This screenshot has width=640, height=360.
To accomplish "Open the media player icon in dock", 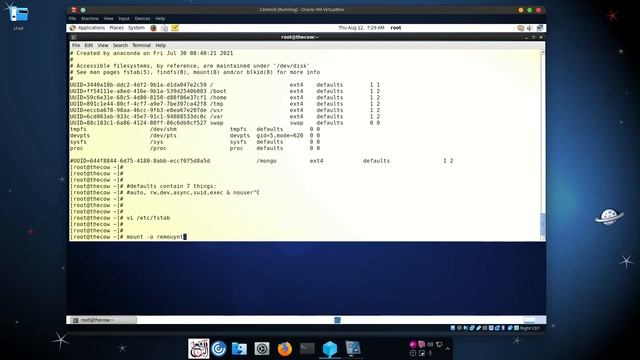I will (262, 349).
